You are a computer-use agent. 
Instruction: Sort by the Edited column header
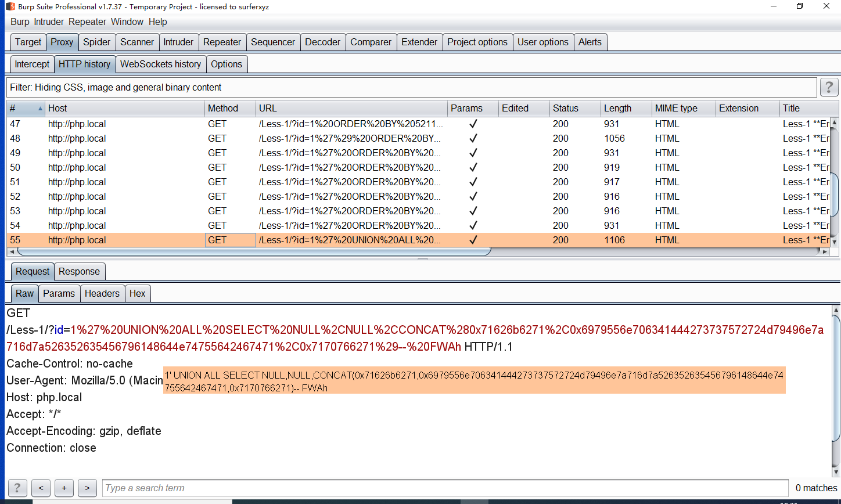click(x=524, y=108)
